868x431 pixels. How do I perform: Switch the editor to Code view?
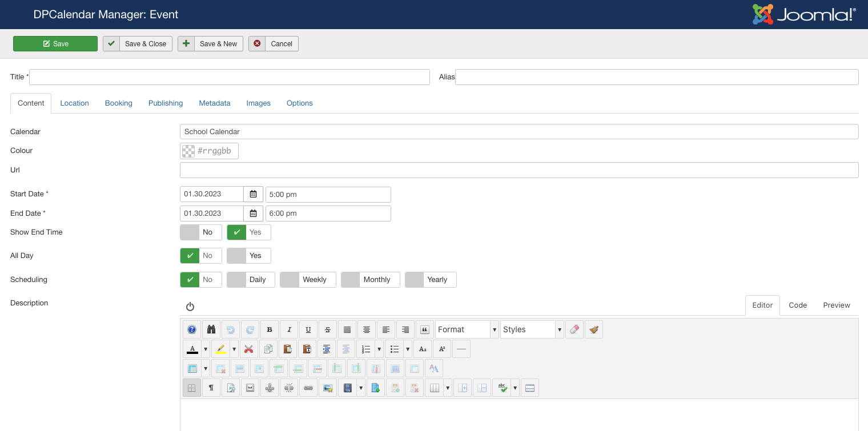coord(798,305)
